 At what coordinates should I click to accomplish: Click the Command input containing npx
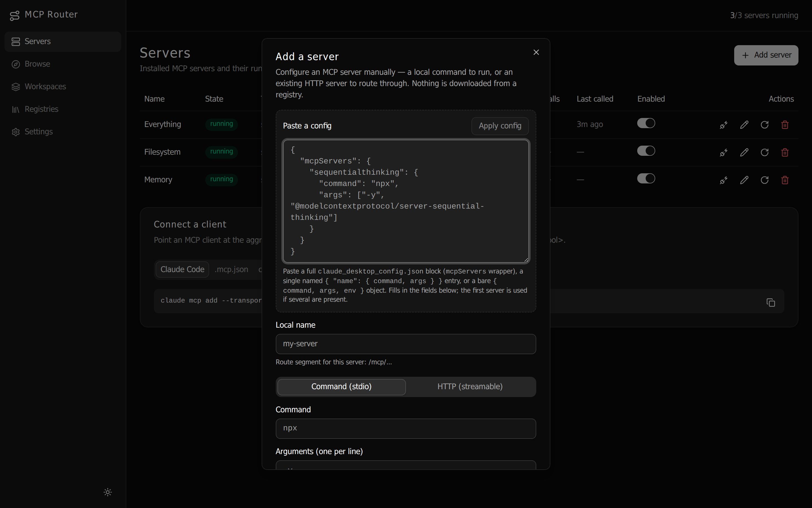pyautogui.click(x=406, y=429)
